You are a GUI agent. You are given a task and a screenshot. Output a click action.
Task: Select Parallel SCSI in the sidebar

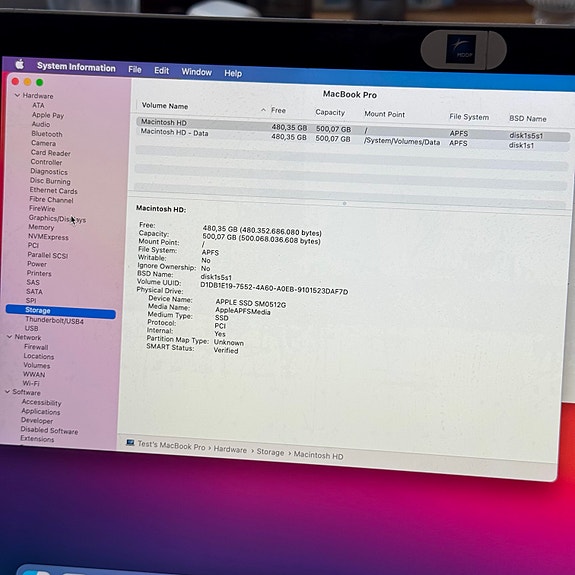48,255
